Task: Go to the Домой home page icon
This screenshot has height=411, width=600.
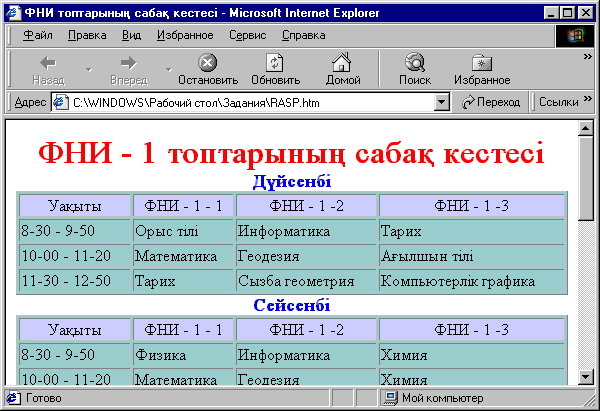Action: (342, 62)
